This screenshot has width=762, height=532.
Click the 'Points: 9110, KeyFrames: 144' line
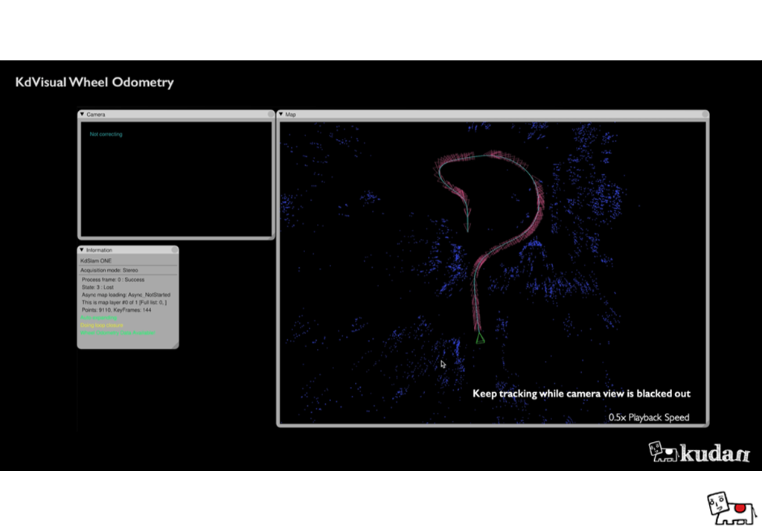click(115, 310)
